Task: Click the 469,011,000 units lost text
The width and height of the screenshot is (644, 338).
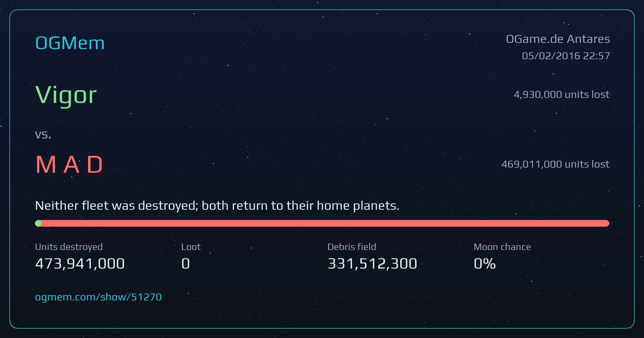Action: pyautogui.click(x=555, y=164)
